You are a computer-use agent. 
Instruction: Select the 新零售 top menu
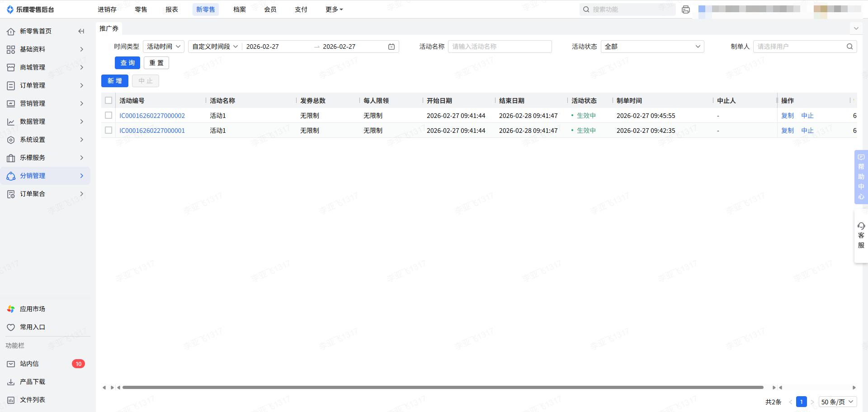206,9
